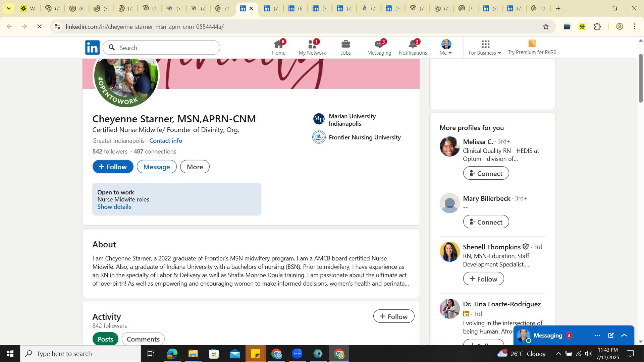The height and width of the screenshot is (362, 644).
Task: Open the Home navigation icon
Action: (279, 47)
